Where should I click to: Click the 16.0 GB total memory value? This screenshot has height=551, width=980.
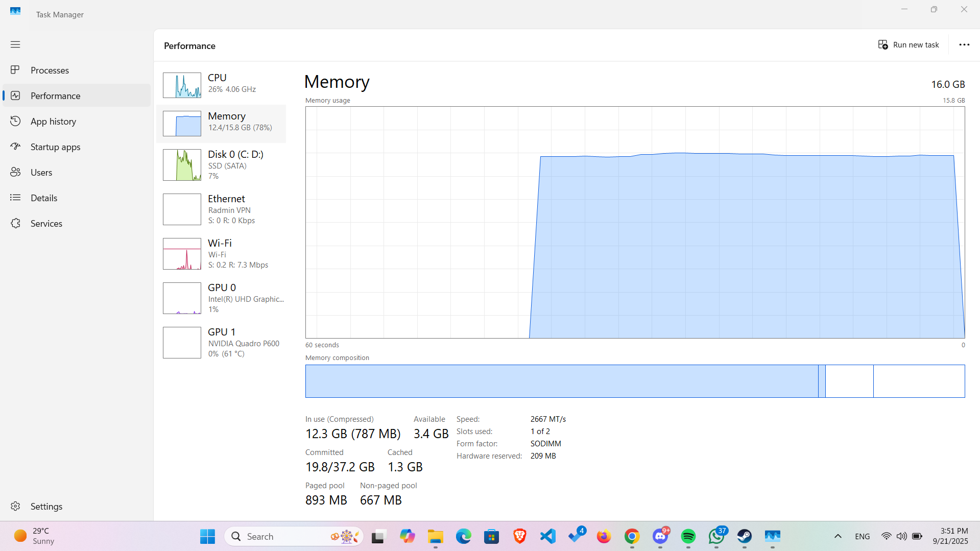(x=948, y=84)
